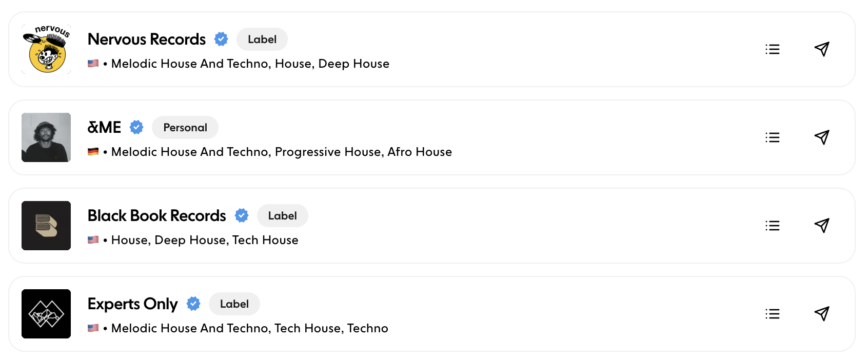This screenshot has height=360, width=868.
Task: Click the &ME profile photo
Action: (x=46, y=137)
